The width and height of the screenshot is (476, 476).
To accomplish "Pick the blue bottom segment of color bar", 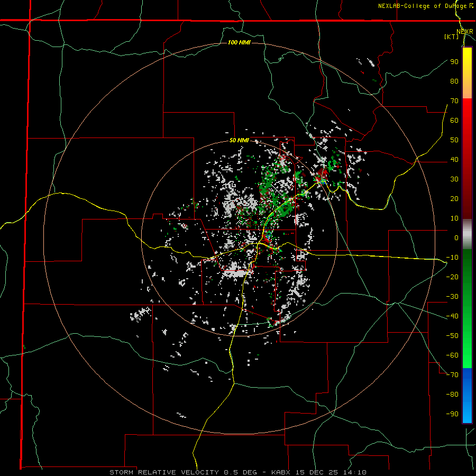I will [467, 396].
